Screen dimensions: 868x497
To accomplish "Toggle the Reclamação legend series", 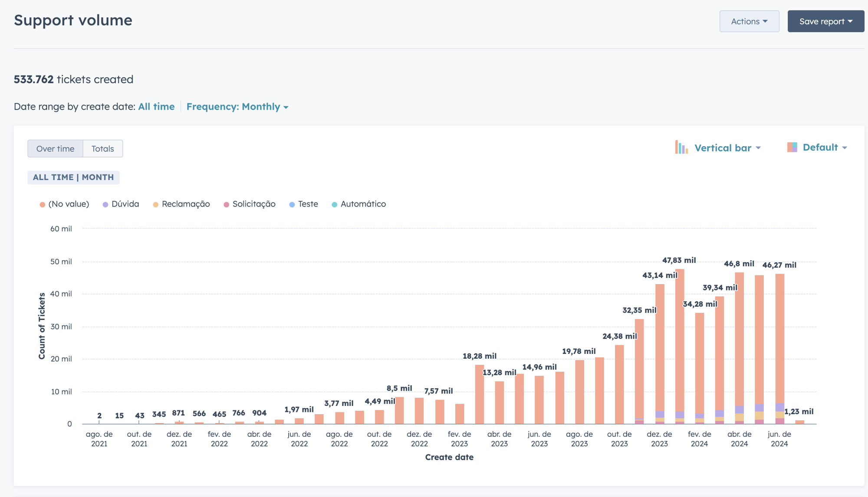I will pos(181,204).
